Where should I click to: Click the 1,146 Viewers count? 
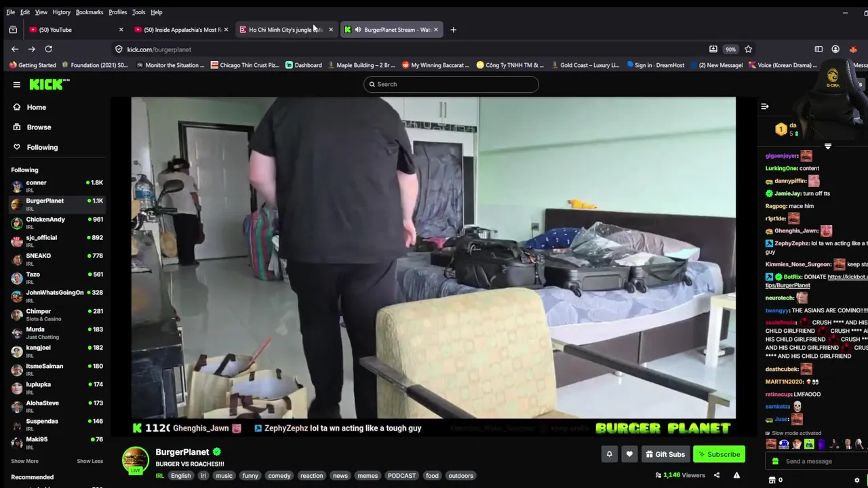click(x=680, y=475)
